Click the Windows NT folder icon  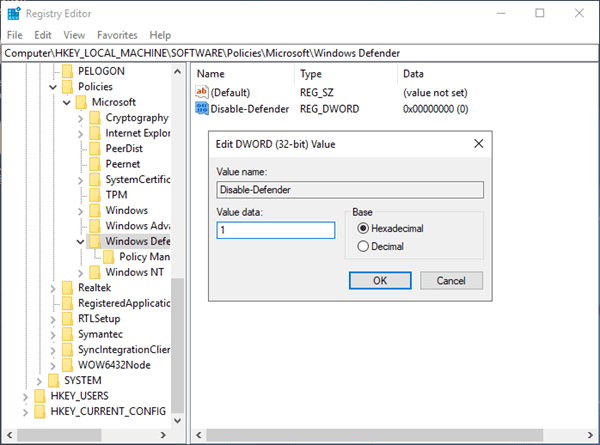[x=95, y=272]
